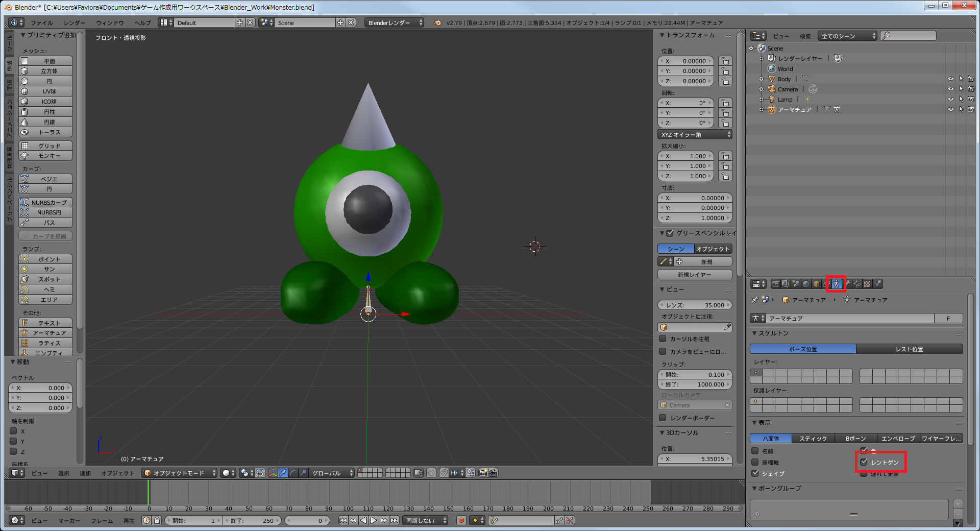Toggle visibility eye for Body object
Screen dimensions: 980x531
point(950,79)
